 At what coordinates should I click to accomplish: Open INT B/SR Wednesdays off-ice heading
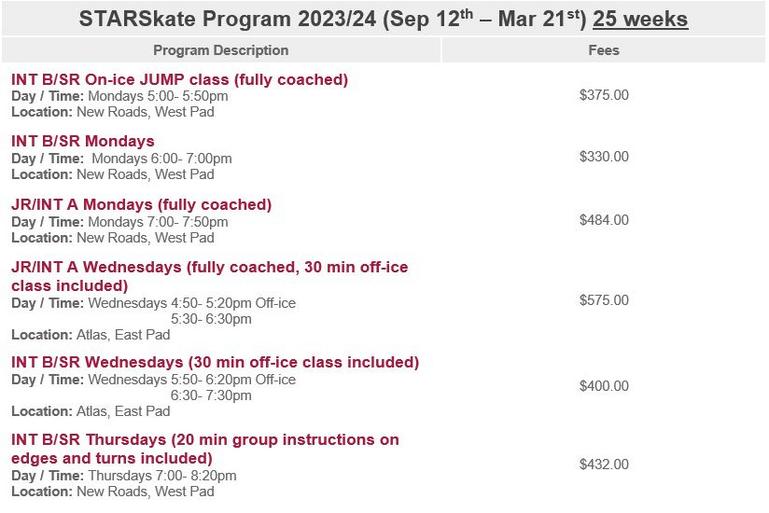click(215, 362)
